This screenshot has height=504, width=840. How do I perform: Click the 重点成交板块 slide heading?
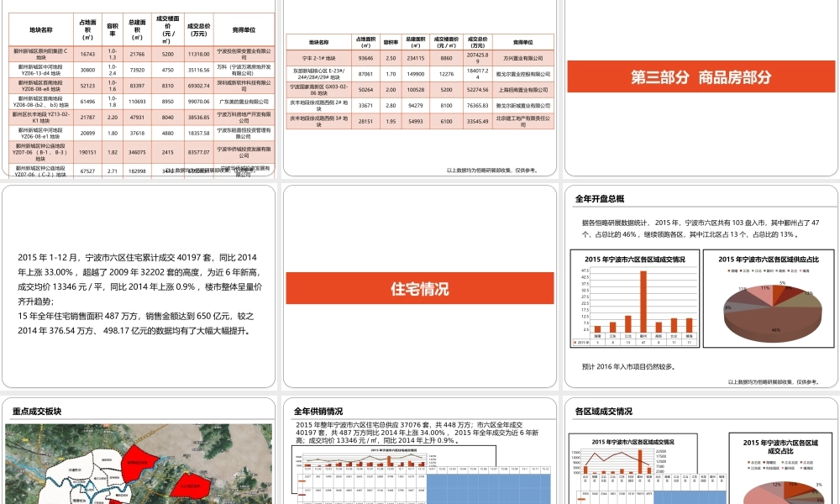pos(37,412)
